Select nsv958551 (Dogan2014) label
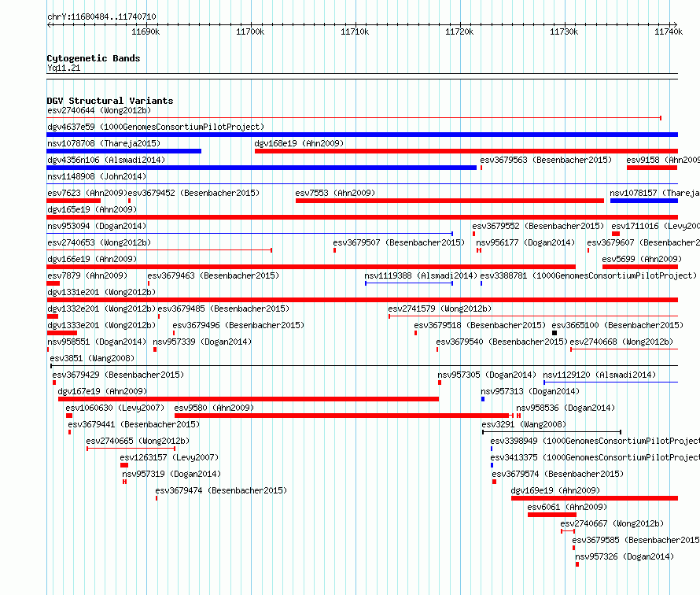Viewport: 700px width, 595px height. coord(97,342)
